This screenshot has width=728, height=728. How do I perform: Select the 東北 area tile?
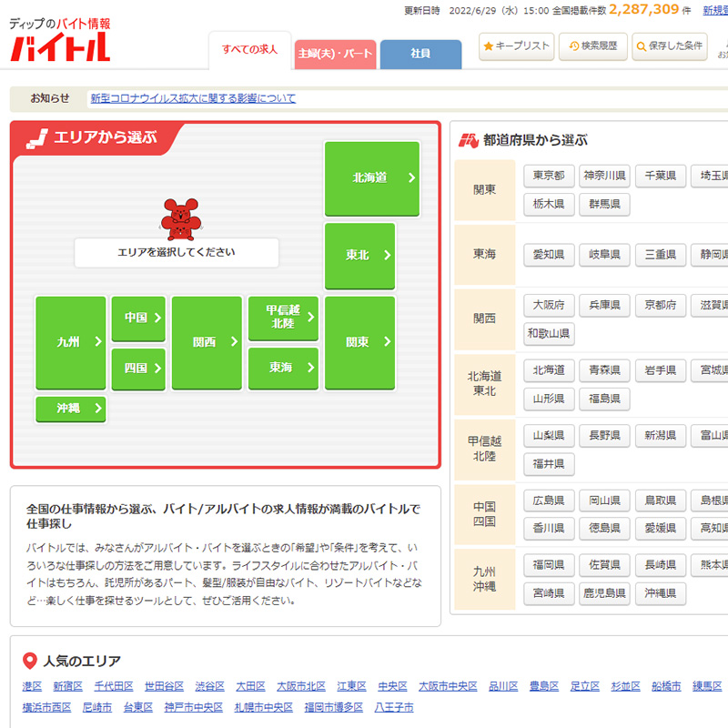[x=359, y=256]
